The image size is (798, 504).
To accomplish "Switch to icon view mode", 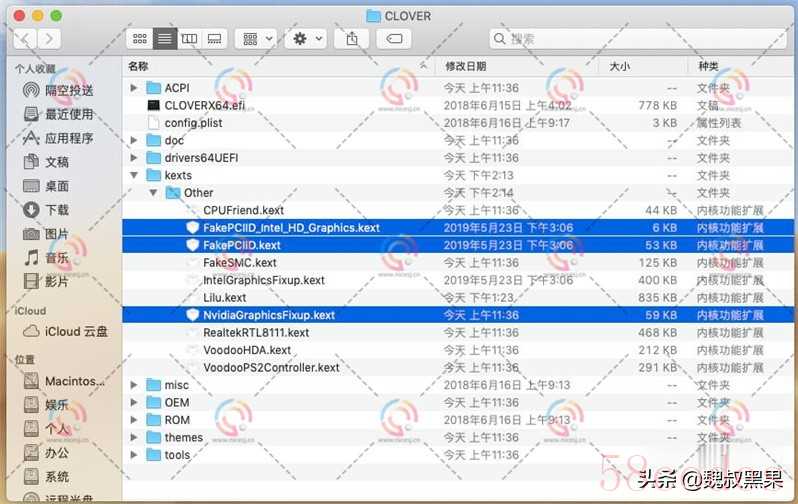I will (x=139, y=39).
